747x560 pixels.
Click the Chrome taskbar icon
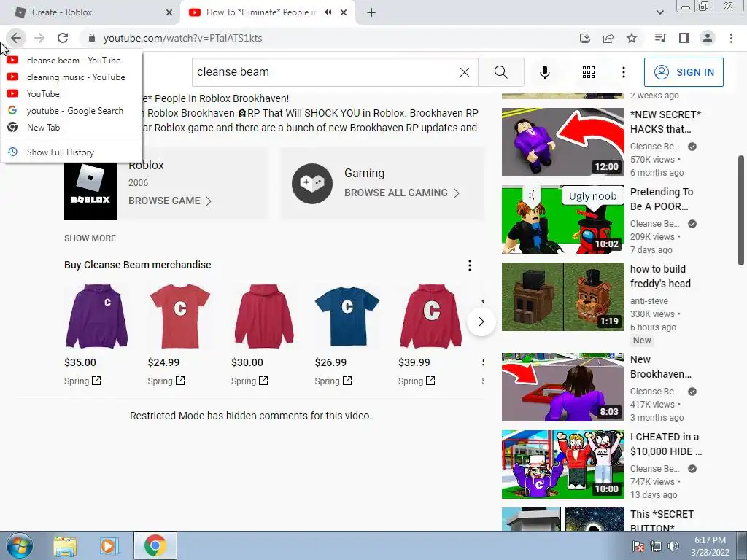(155, 545)
